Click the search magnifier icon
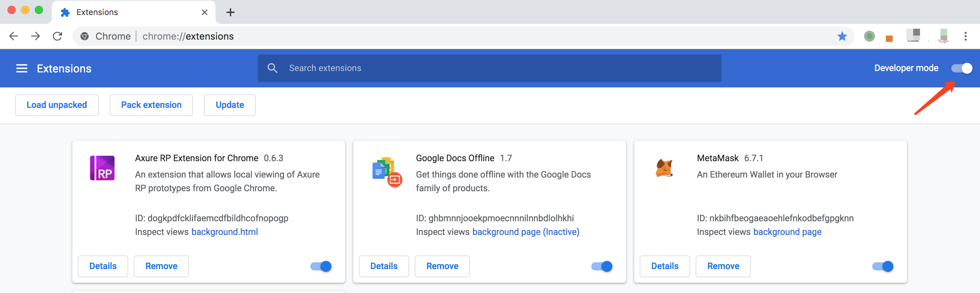The width and height of the screenshot is (980, 293). pos(272,68)
